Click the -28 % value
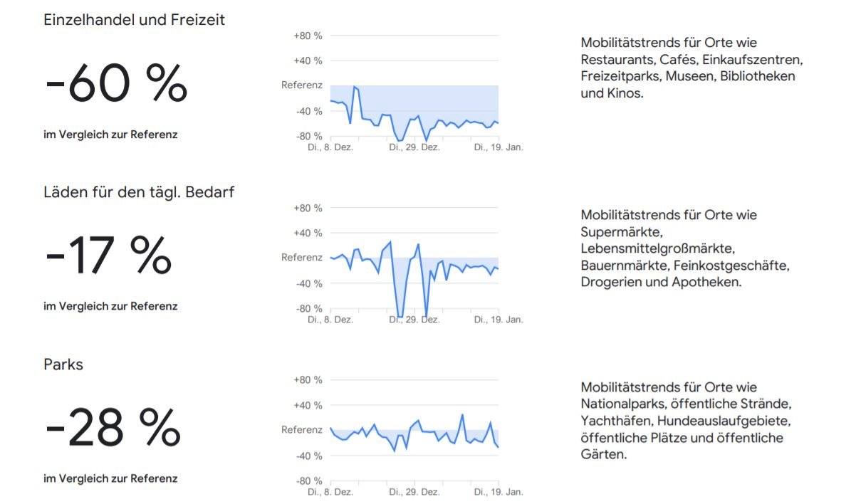The width and height of the screenshot is (861, 504). [x=113, y=429]
